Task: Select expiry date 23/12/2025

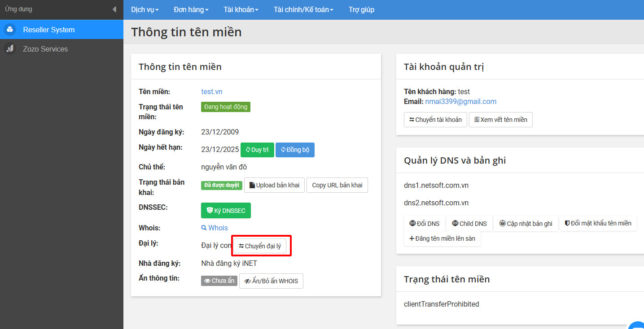Action: [220, 150]
